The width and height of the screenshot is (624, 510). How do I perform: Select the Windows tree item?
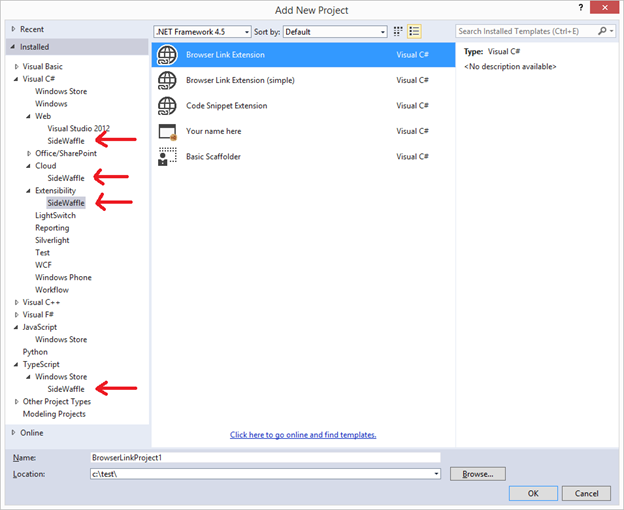51,103
